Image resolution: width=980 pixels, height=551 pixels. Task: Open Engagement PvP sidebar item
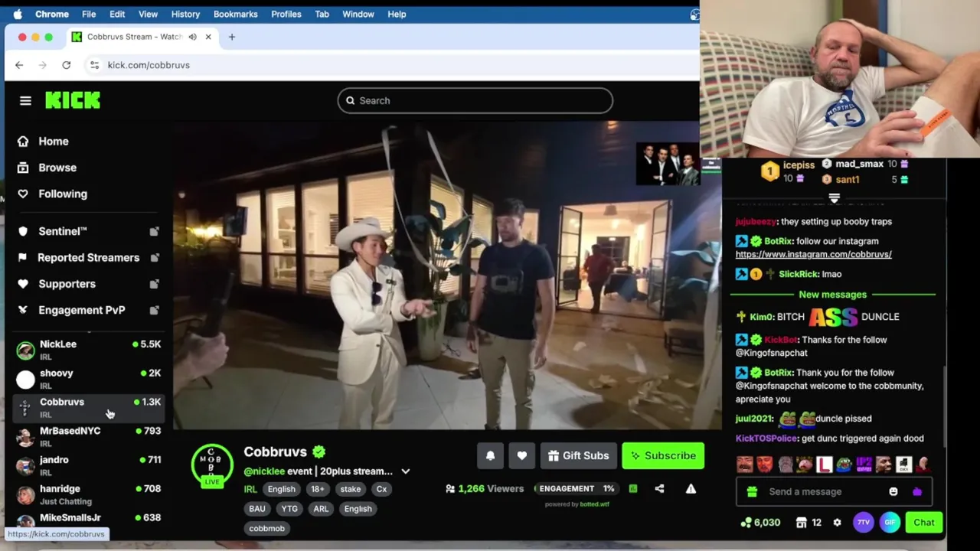click(82, 310)
